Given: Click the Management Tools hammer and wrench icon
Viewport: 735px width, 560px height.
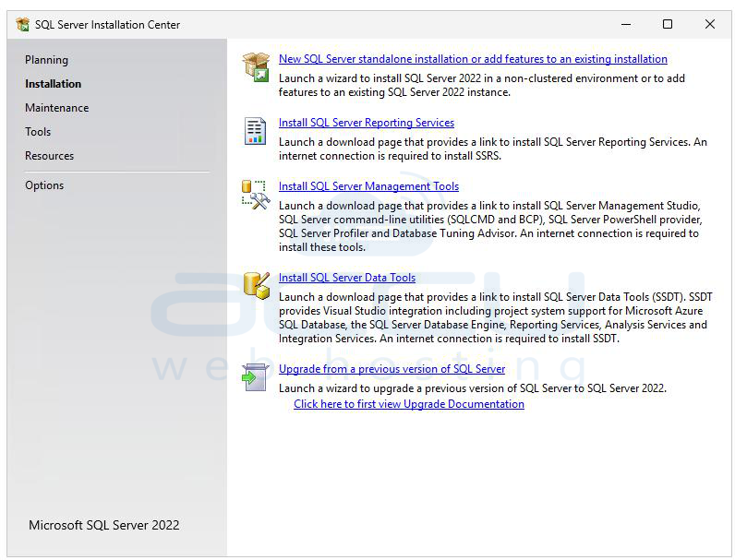Looking at the screenshot, I should click(x=255, y=194).
